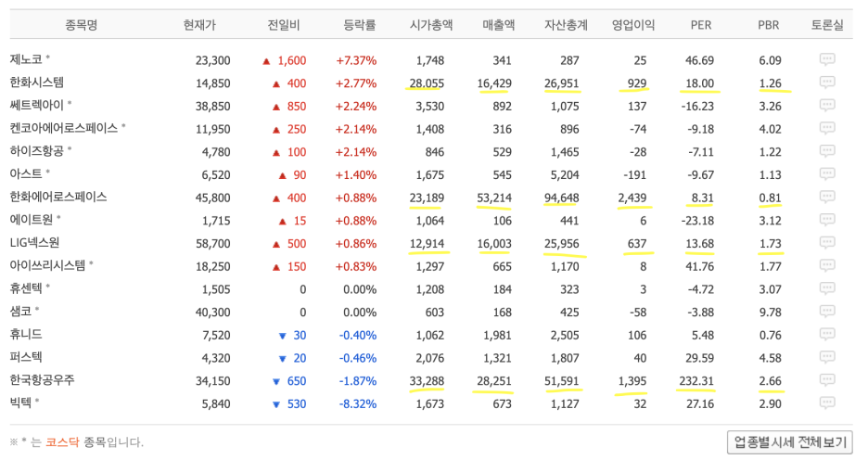The width and height of the screenshot is (868, 460).
Task: Select the 58,700 current price value
Action: coord(212,244)
